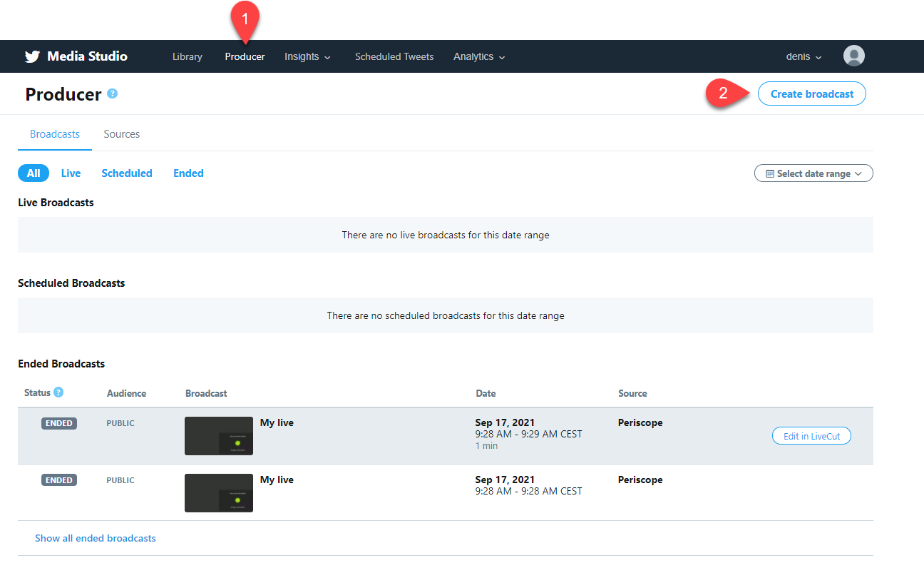Click the Live Broadcasts heading
This screenshot has width=924, height=568.
tap(56, 203)
